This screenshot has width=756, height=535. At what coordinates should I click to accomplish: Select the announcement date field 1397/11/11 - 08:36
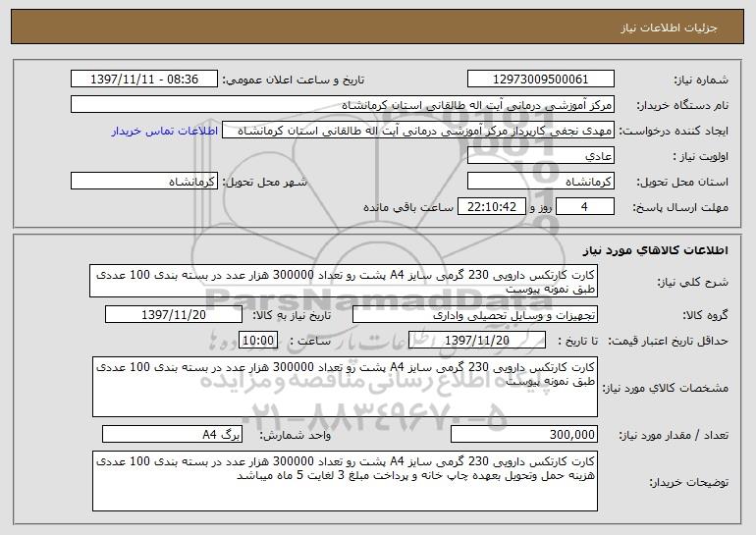coord(144,80)
